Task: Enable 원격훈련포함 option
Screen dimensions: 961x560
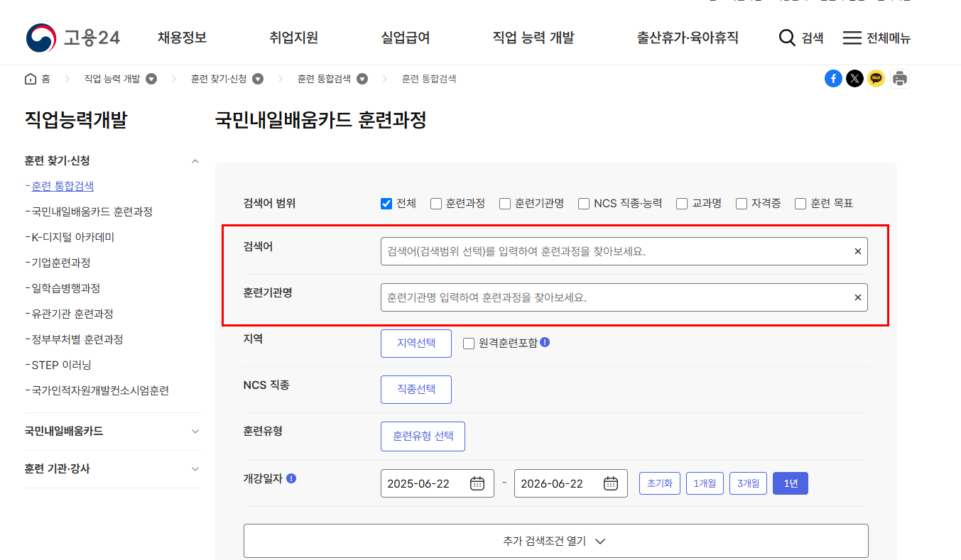Action: (468, 343)
